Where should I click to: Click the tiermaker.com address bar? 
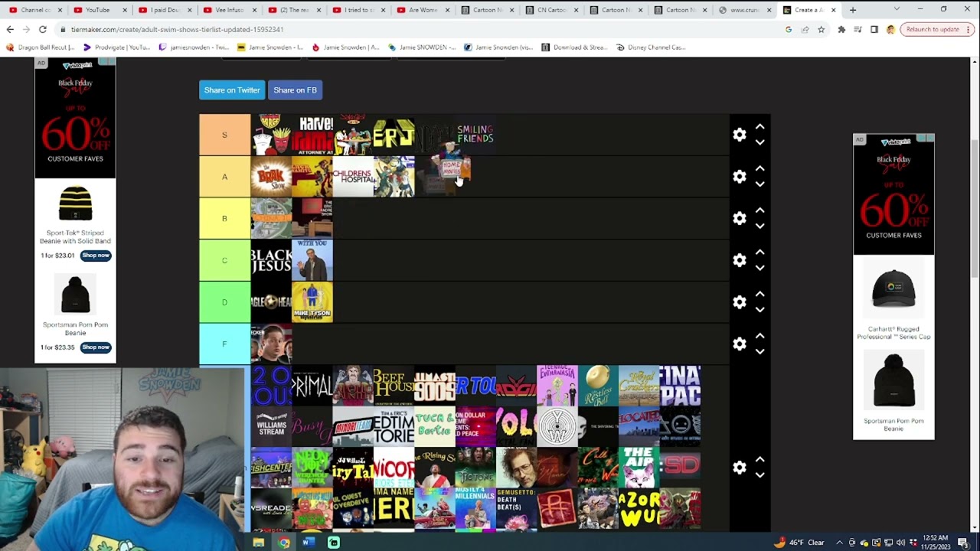(x=421, y=29)
